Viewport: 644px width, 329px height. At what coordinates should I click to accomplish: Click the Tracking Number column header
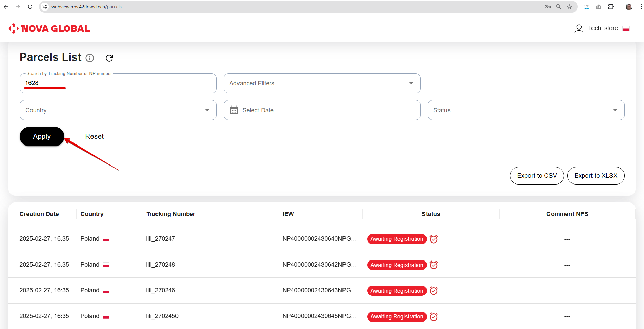[x=171, y=214]
